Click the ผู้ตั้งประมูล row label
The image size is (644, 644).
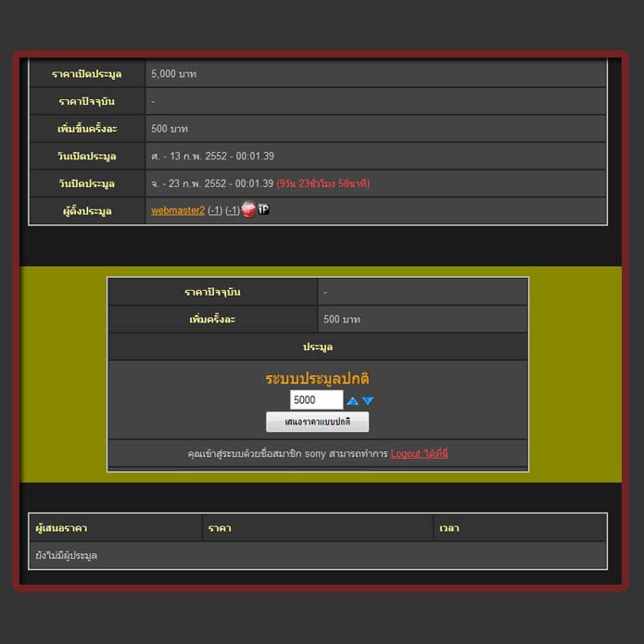(87, 211)
